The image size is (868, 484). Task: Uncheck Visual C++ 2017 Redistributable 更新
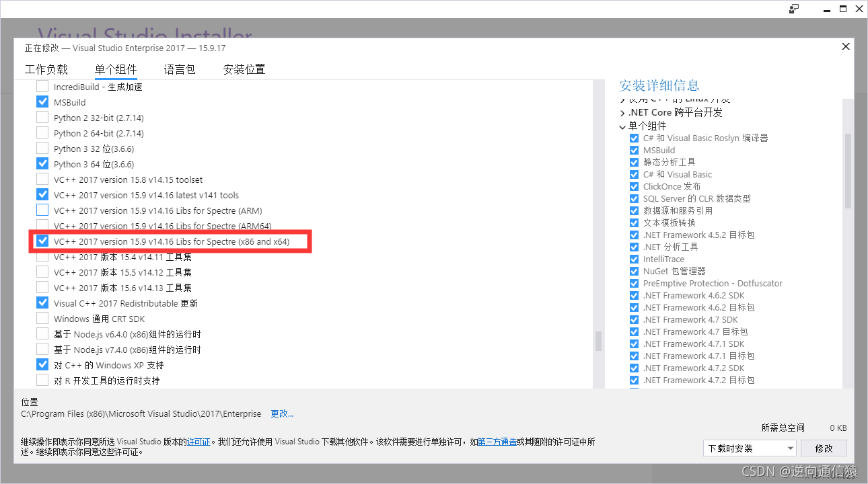coord(42,303)
